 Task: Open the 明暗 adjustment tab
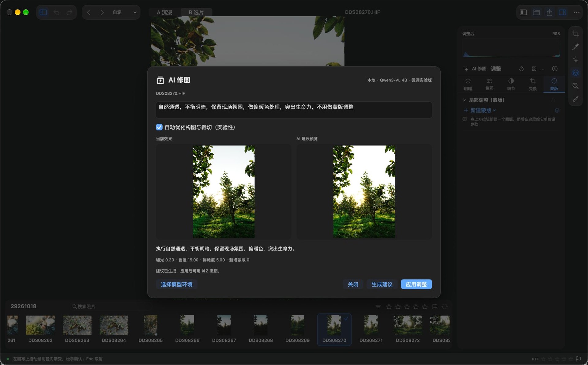(x=468, y=84)
